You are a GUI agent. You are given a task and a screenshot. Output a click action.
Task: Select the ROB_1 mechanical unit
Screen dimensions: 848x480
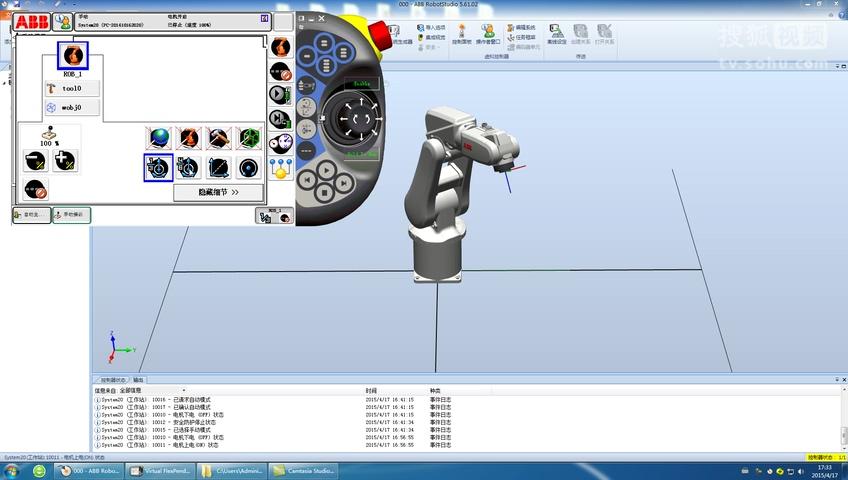[72, 56]
